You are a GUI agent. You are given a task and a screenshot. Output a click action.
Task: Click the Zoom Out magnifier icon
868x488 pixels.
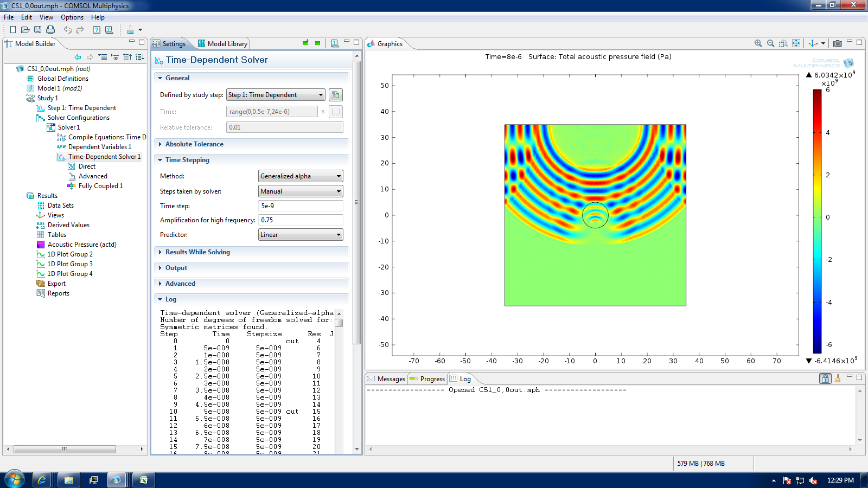tap(770, 43)
